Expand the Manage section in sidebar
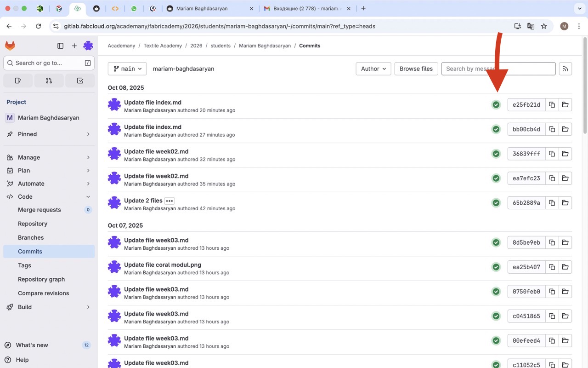The width and height of the screenshot is (588, 368). [x=49, y=157]
